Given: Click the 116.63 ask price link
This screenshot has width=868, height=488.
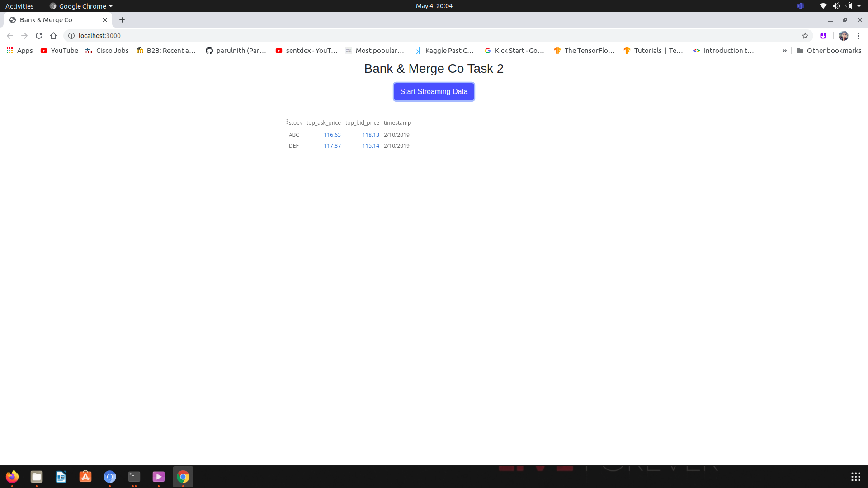Looking at the screenshot, I should click(x=332, y=135).
